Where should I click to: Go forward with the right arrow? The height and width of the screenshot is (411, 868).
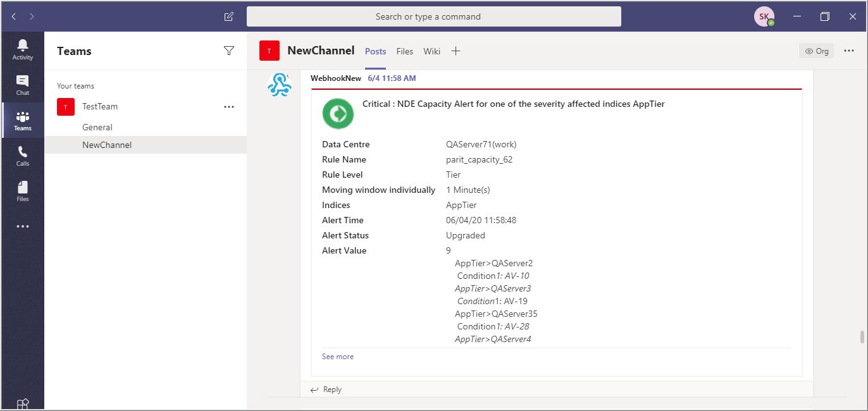coord(32,16)
